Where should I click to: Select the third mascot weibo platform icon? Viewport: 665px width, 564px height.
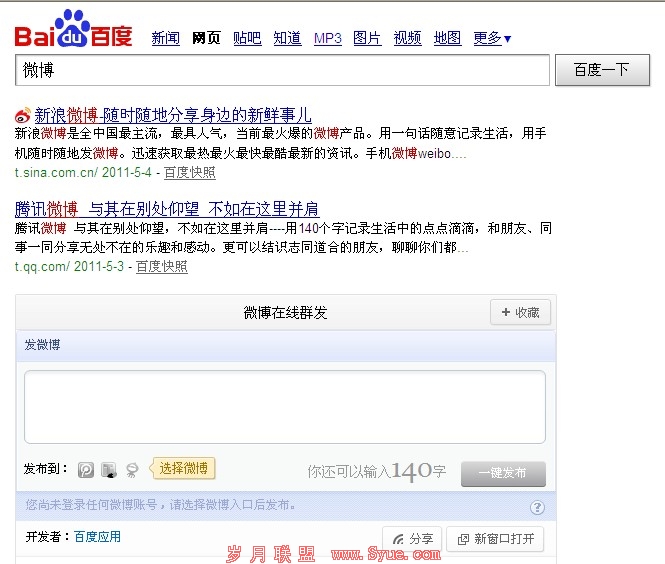click(132, 470)
